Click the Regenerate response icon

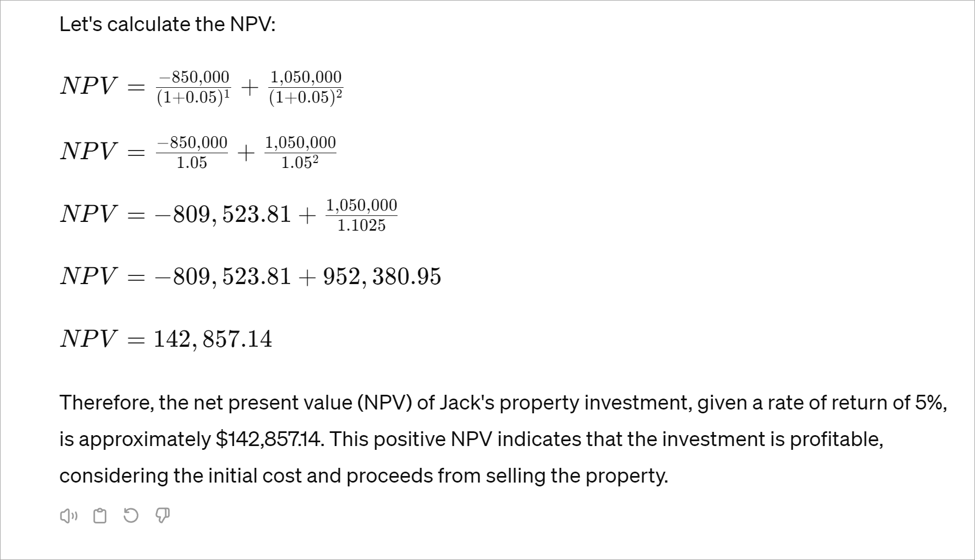[131, 516]
